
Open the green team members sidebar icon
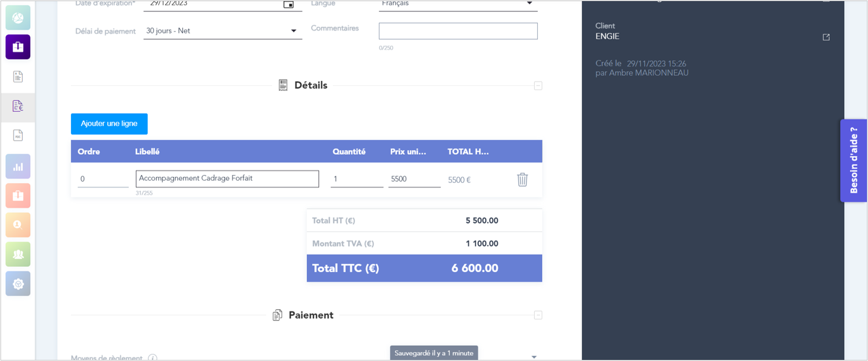18,254
